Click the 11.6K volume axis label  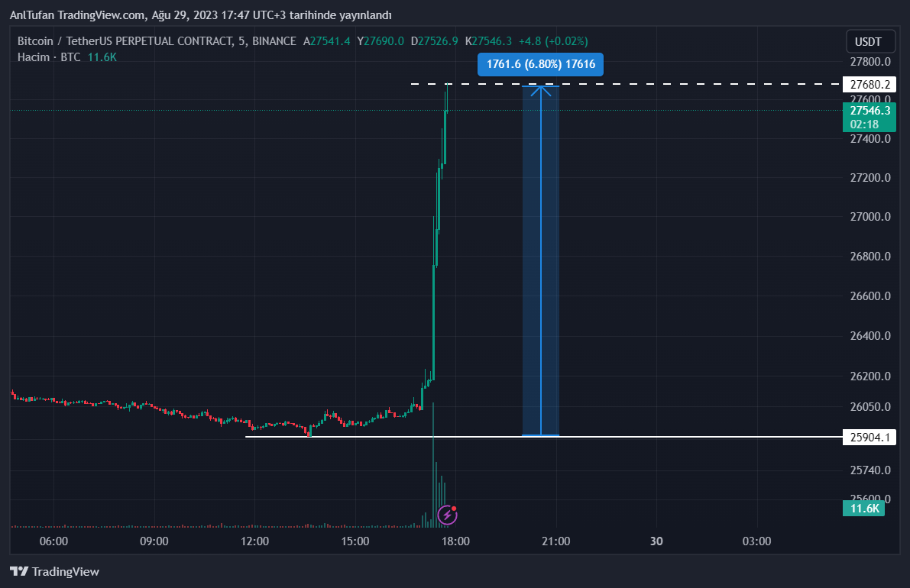coord(864,509)
